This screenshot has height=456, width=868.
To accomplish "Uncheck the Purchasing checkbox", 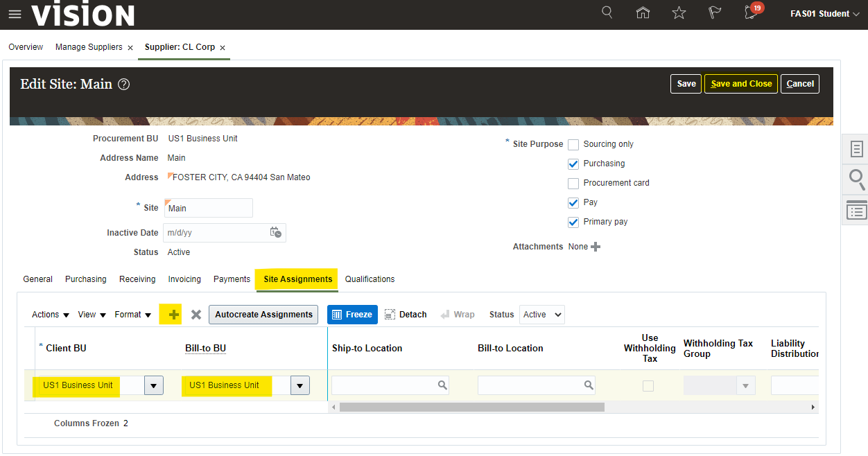I will [573, 164].
